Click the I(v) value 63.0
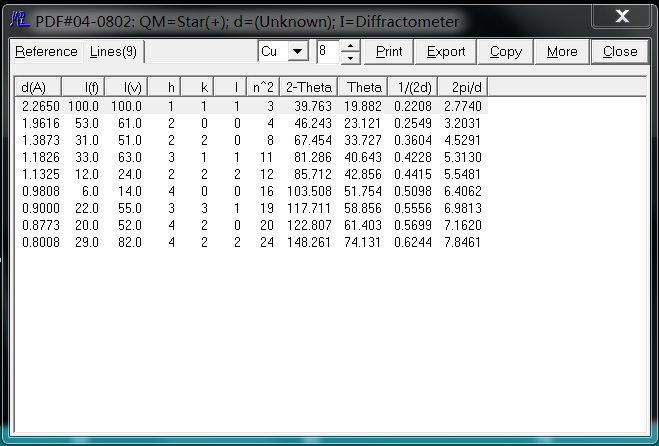 point(130,157)
